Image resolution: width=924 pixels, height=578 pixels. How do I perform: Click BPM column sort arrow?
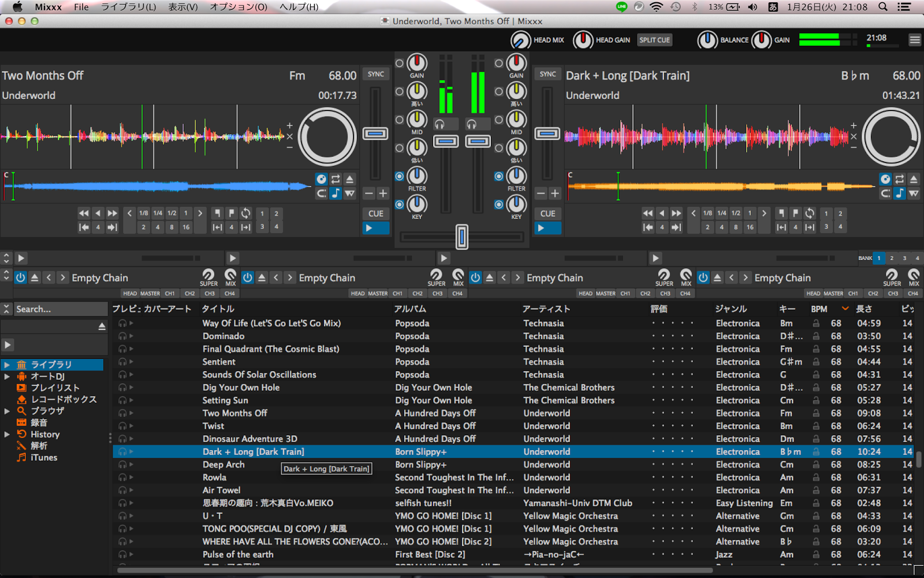point(845,309)
